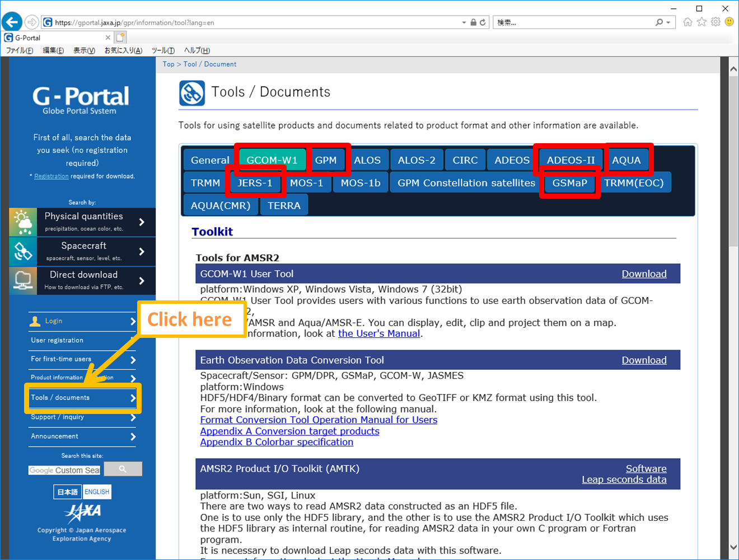Select the ALOS tab
The image size is (739, 560).
pos(367,160)
